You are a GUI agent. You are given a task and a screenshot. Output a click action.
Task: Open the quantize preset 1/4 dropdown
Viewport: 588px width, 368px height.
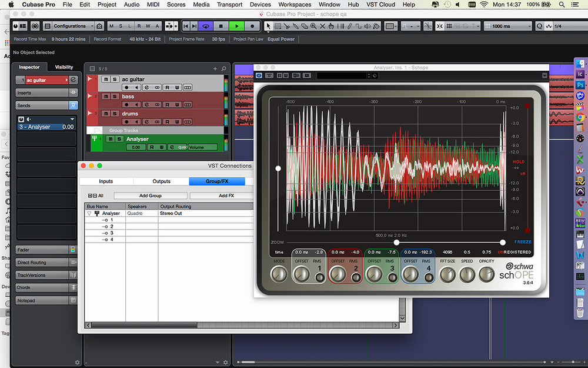(x=570, y=26)
